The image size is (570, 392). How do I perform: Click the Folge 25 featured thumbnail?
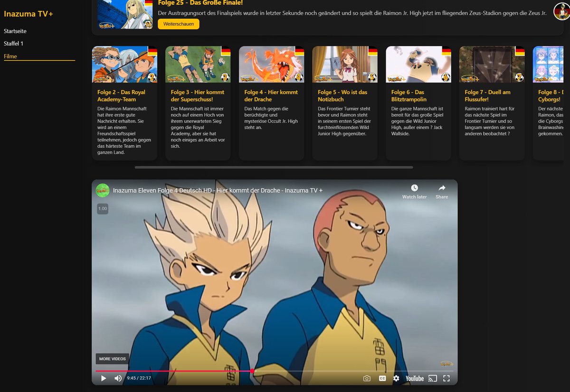click(x=125, y=14)
